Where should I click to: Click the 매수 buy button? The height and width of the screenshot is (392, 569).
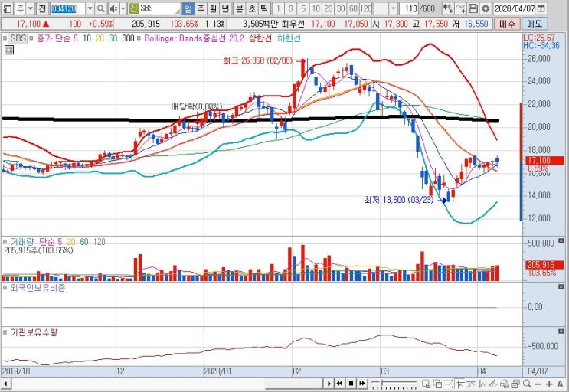pos(507,24)
